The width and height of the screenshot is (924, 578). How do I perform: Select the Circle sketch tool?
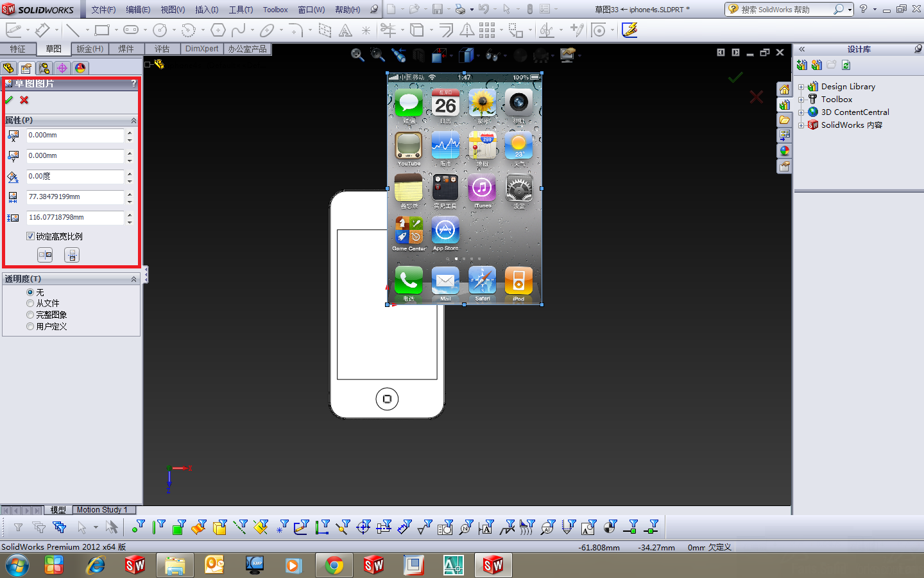(x=160, y=30)
